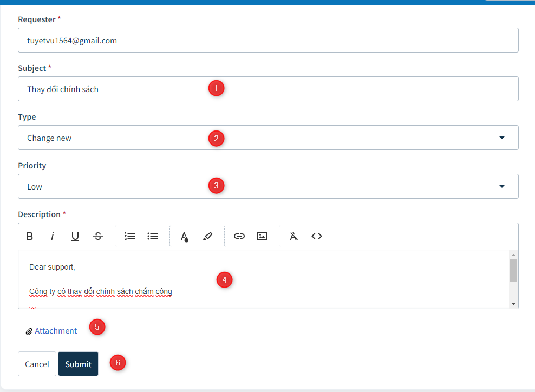
Task: Click the Subject input field
Action: (x=268, y=89)
